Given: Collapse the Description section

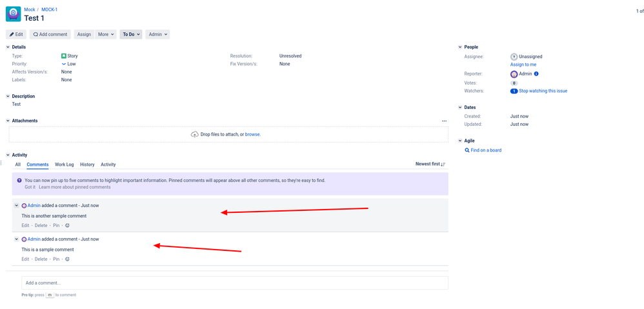Looking at the screenshot, I should [x=8, y=96].
